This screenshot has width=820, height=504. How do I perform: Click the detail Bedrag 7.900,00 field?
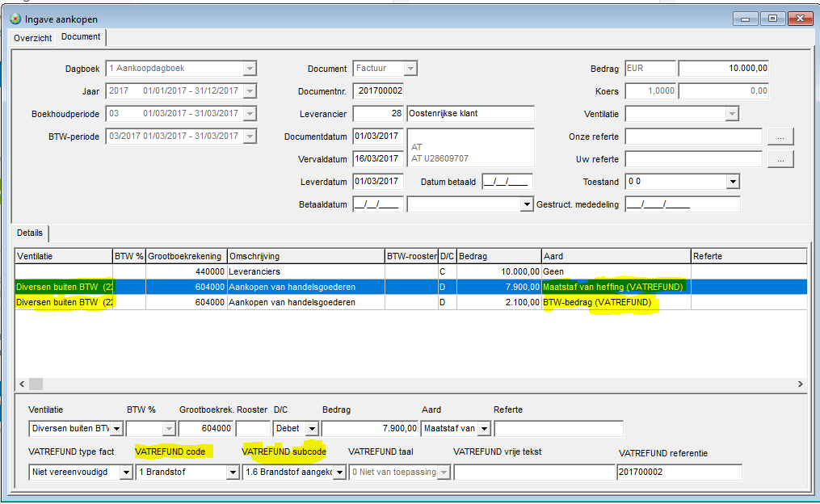[370, 429]
